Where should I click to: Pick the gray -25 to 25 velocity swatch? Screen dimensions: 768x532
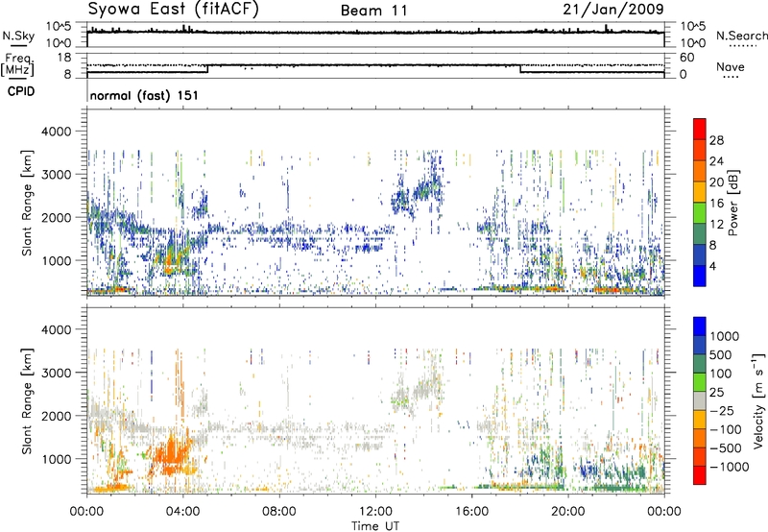(x=700, y=400)
